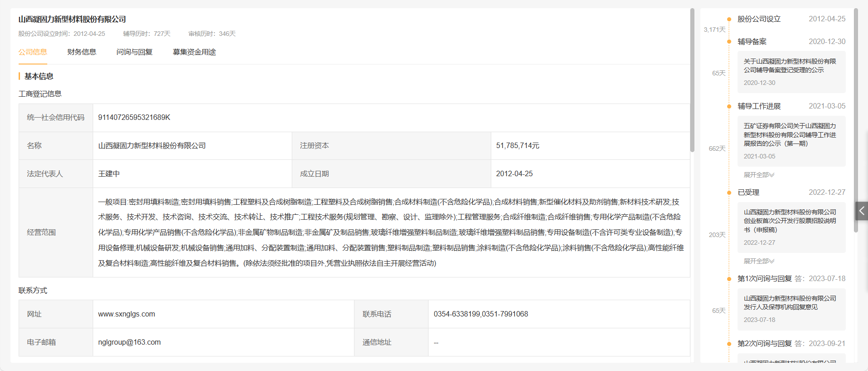Image resolution: width=868 pixels, height=371 pixels.
Task: Click the 已受理 timeline marker
Action: point(729,193)
